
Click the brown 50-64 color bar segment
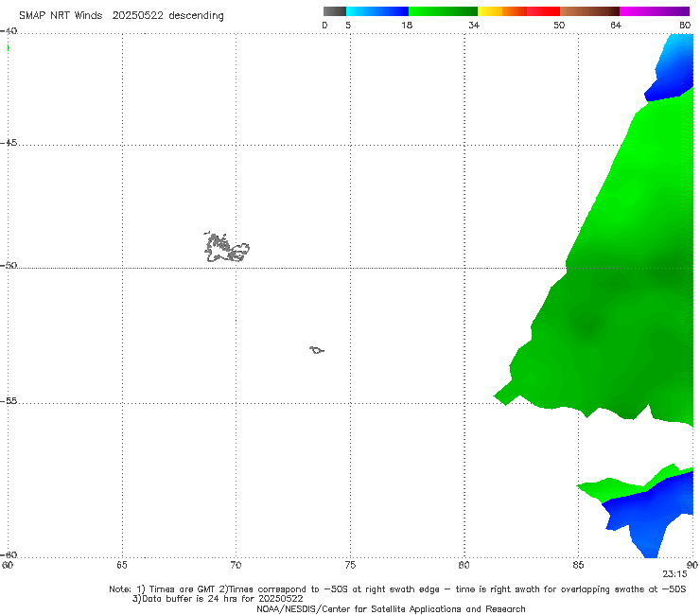tap(589, 11)
